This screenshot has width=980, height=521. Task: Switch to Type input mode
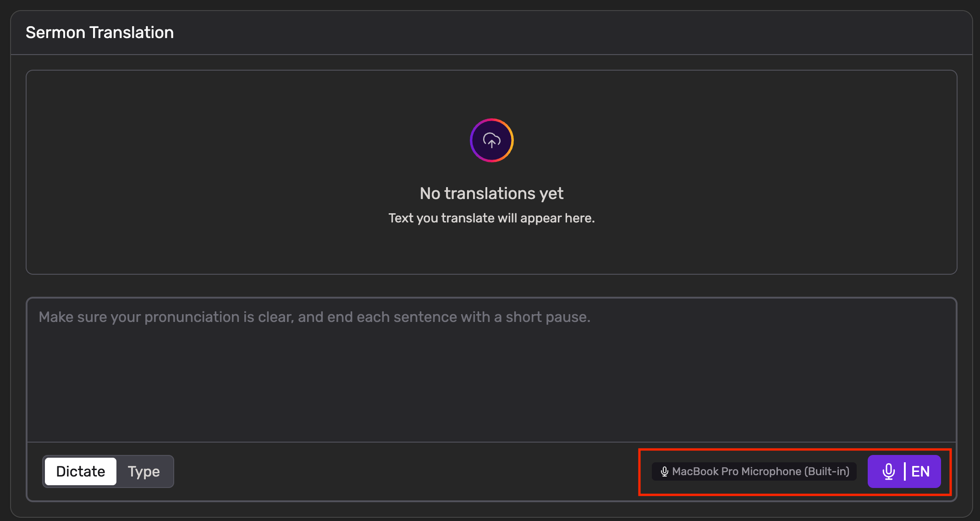pyautogui.click(x=144, y=471)
